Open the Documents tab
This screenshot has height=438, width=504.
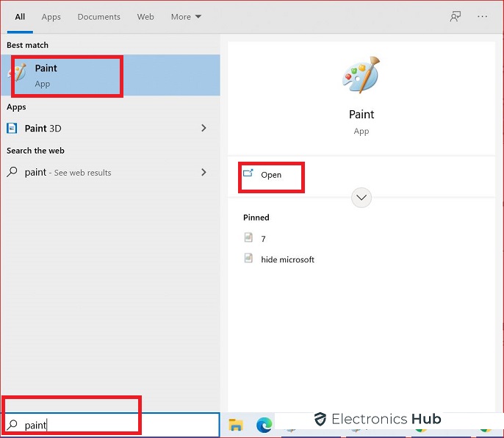[99, 17]
